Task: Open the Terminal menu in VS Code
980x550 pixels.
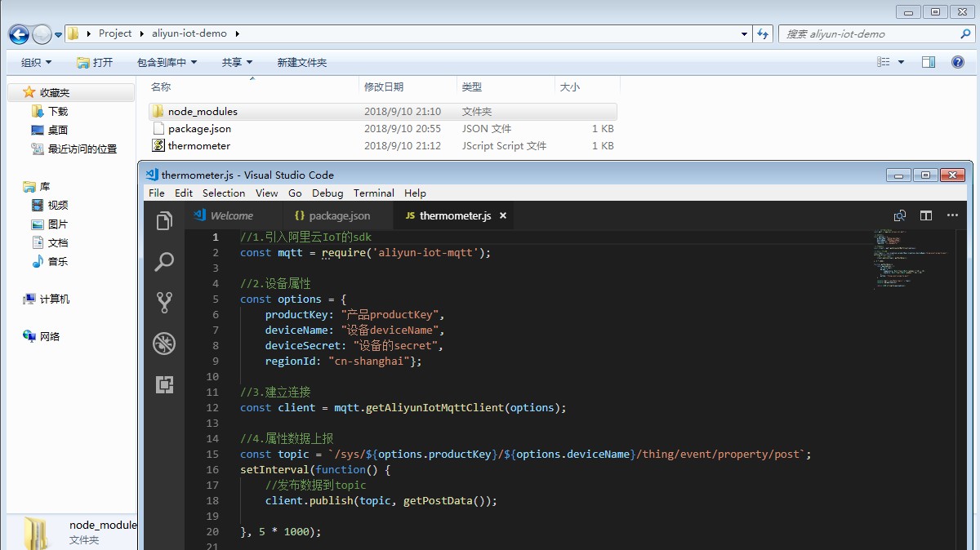Action: [374, 193]
